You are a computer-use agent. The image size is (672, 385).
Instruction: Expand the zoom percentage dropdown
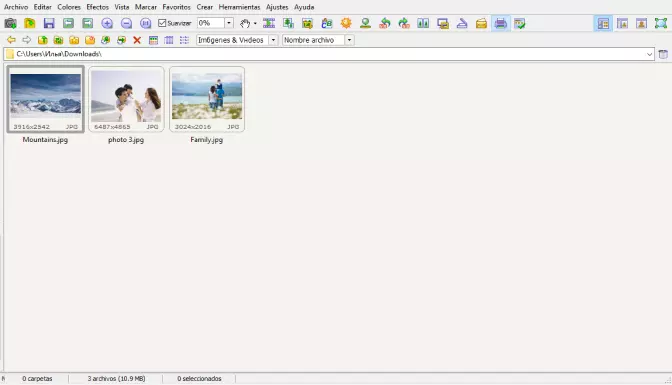229,23
